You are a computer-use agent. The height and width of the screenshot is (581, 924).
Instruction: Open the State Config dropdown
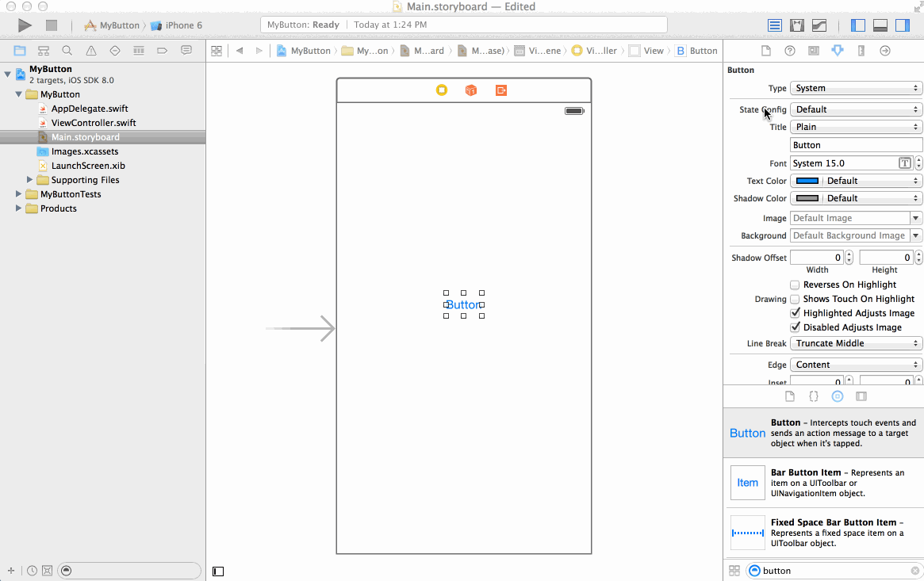[x=857, y=109]
